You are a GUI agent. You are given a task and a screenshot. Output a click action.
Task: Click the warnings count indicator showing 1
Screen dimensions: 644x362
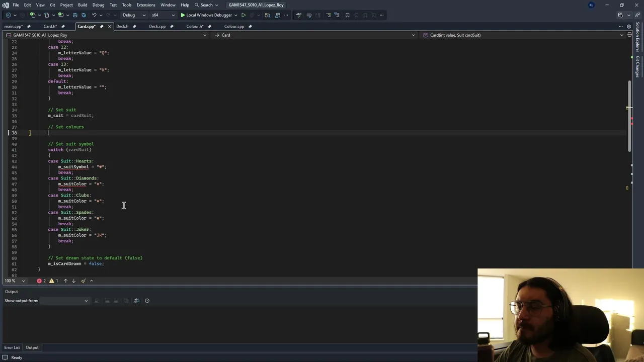point(54,281)
